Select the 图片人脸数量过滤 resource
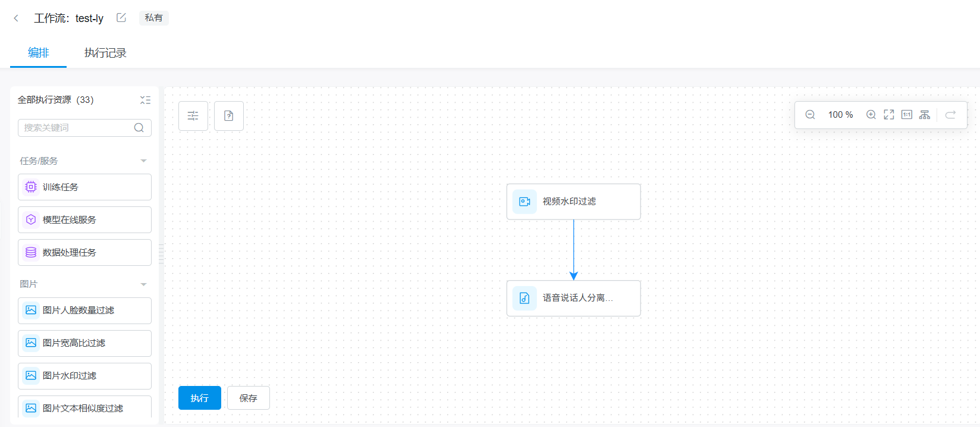 [84, 310]
